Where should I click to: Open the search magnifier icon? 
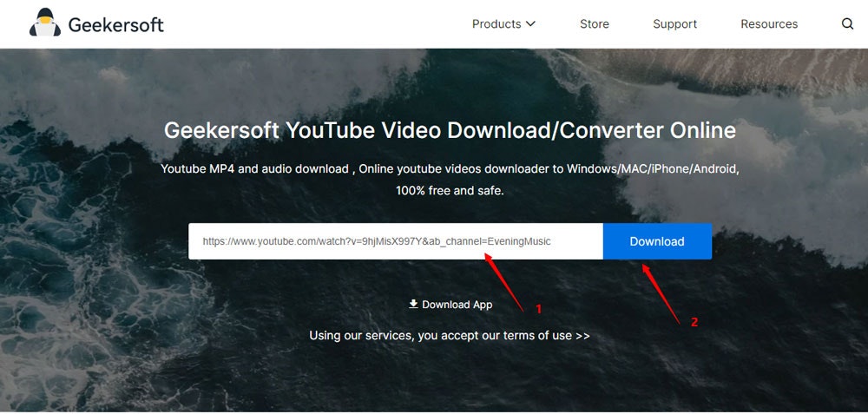click(847, 23)
